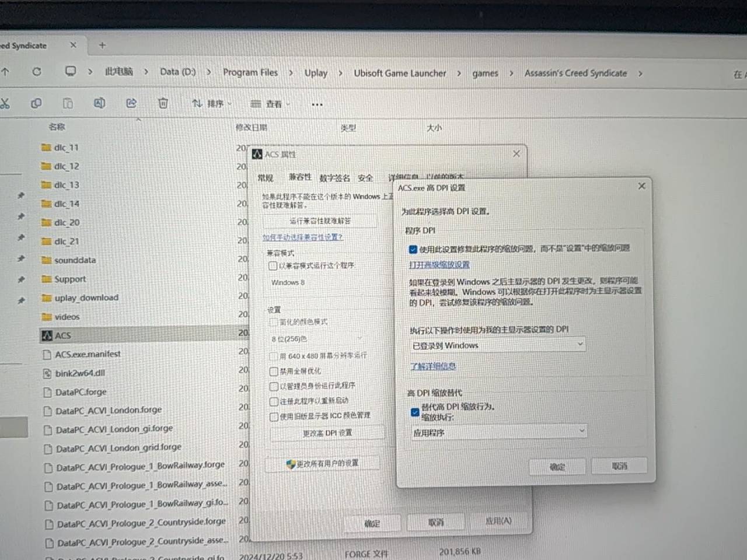The width and height of the screenshot is (747, 560).
Task: Click 确定 in the ACS Properties dialog
Action: (372, 523)
